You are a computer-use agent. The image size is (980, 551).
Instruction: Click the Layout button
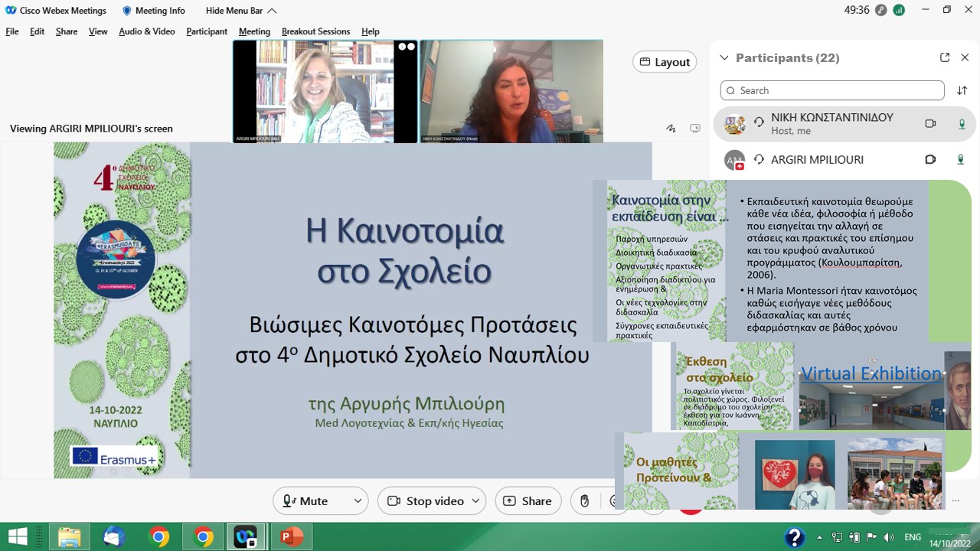pyautogui.click(x=665, y=62)
